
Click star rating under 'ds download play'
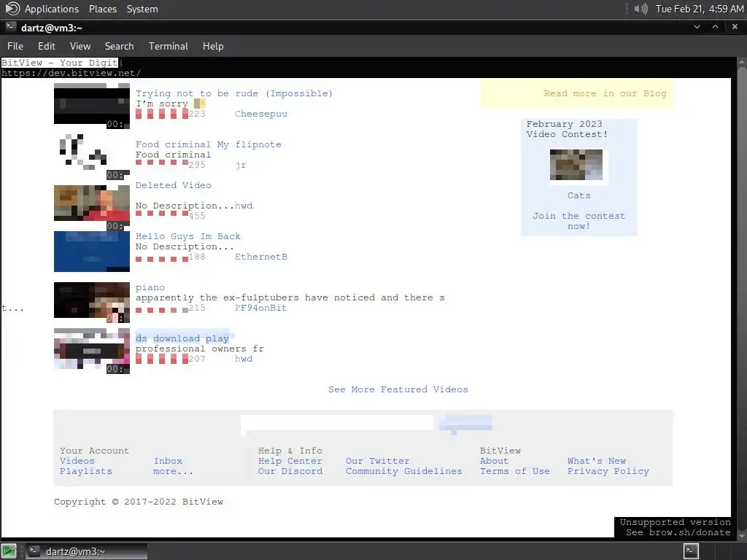(161, 359)
